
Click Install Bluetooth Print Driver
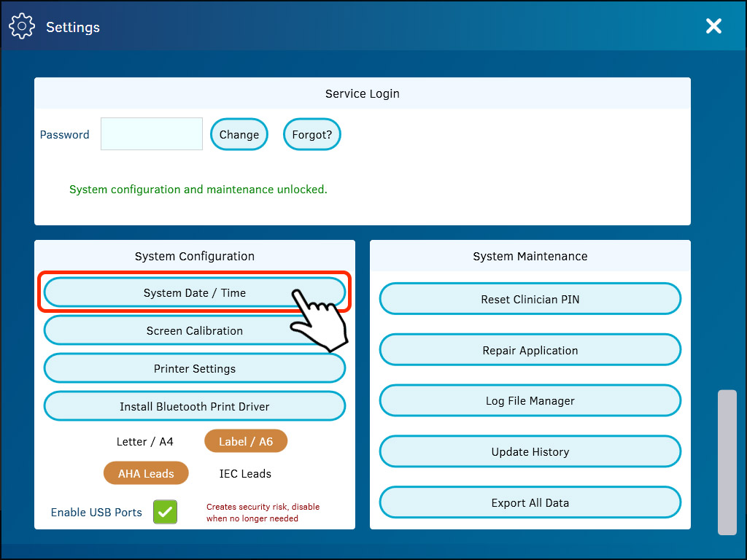click(194, 407)
